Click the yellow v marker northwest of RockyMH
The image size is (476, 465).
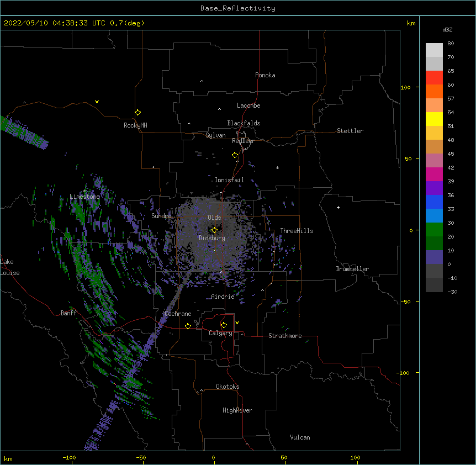tap(97, 102)
